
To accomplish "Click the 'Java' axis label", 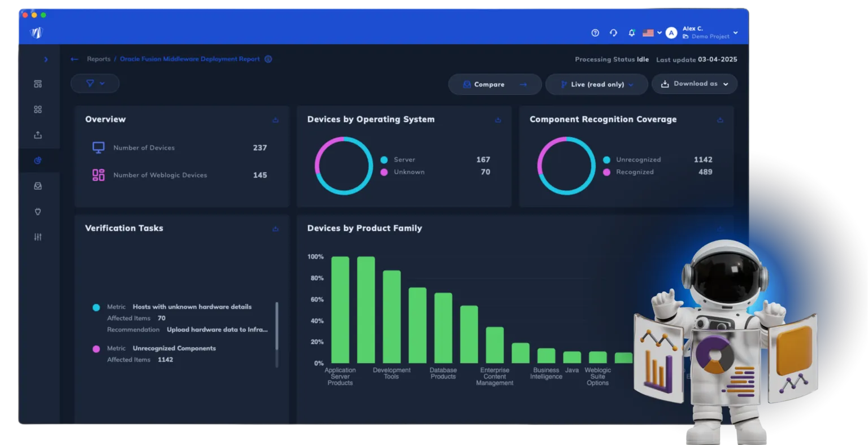I will [572, 370].
